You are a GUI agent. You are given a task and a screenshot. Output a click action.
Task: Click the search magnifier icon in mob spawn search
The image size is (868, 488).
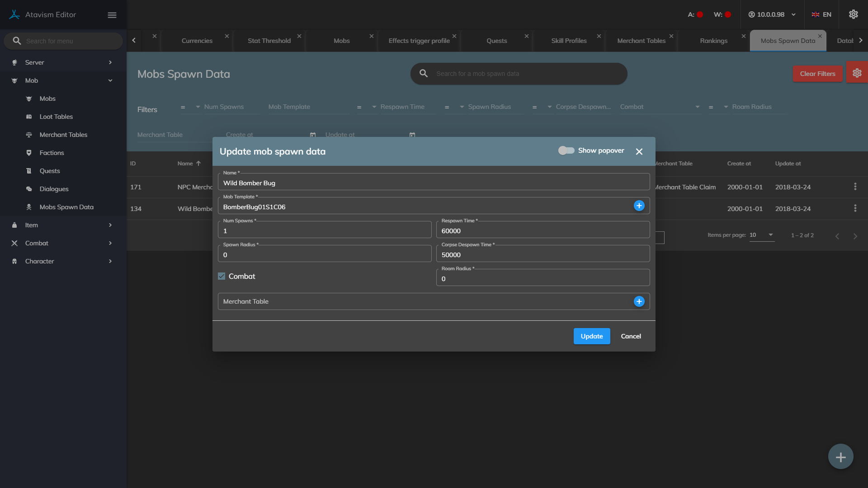click(424, 73)
